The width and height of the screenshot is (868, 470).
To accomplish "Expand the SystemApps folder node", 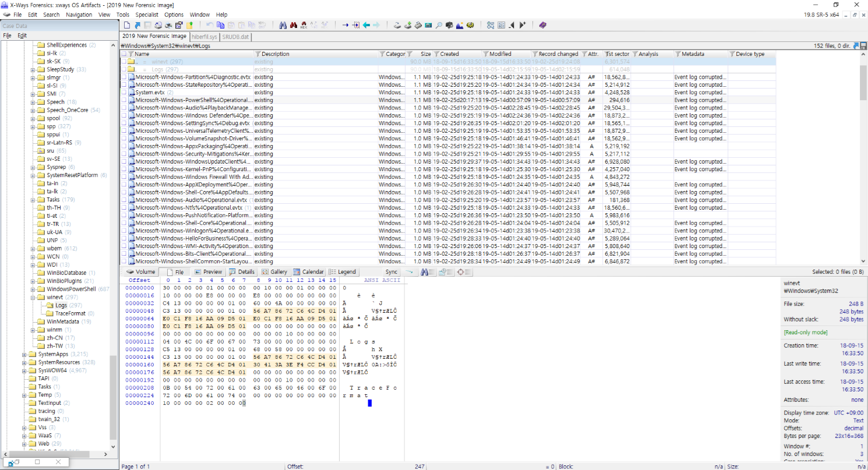I will point(24,355).
